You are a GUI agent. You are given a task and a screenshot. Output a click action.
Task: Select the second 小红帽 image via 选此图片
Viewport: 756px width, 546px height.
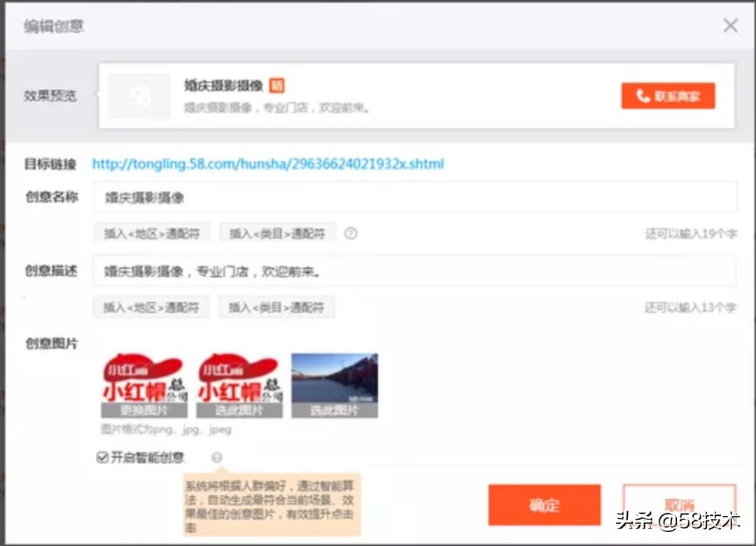239,411
